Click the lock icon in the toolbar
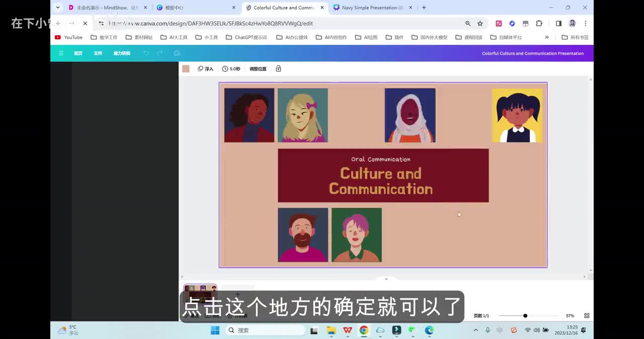The image size is (644, 339). click(x=278, y=69)
